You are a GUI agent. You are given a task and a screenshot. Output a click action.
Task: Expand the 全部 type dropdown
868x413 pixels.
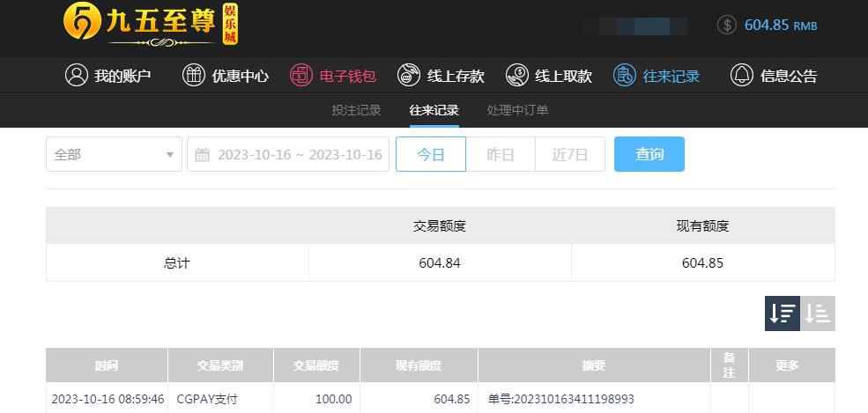[x=114, y=154]
